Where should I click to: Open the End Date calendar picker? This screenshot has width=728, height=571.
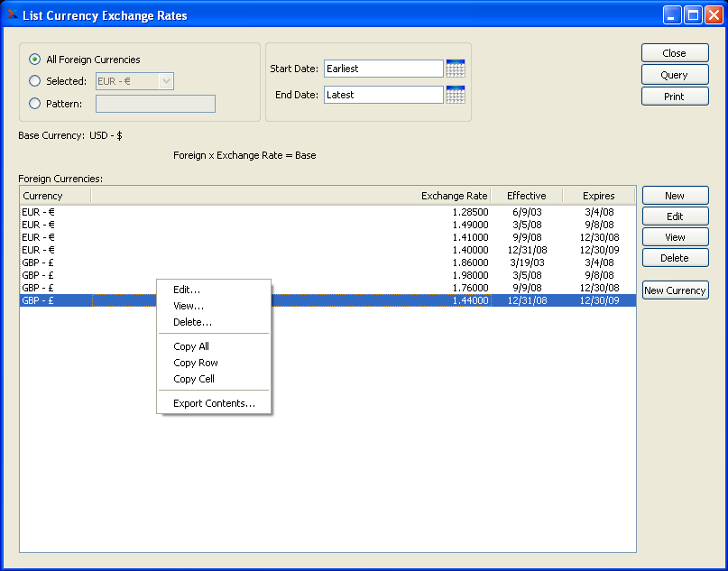pyautogui.click(x=456, y=95)
